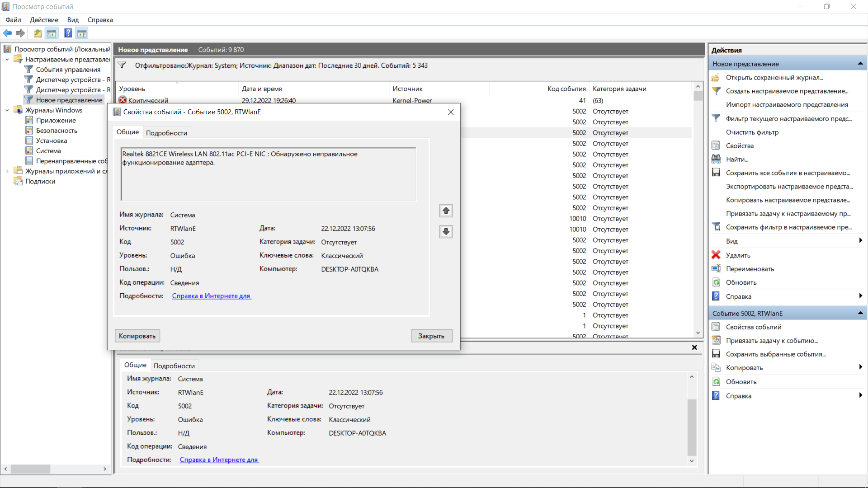Click the Properties icon in Actions pane
The height and width of the screenshot is (488, 868).
click(x=716, y=145)
